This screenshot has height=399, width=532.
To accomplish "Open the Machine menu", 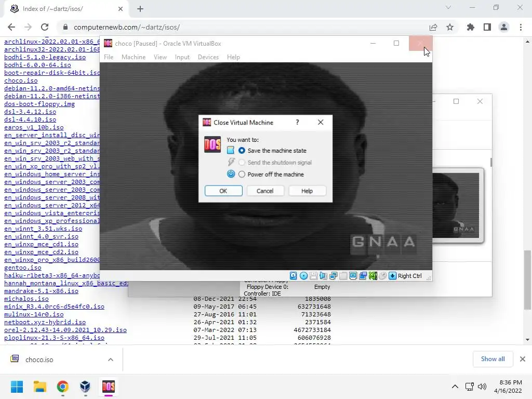I will (x=134, y=57).
